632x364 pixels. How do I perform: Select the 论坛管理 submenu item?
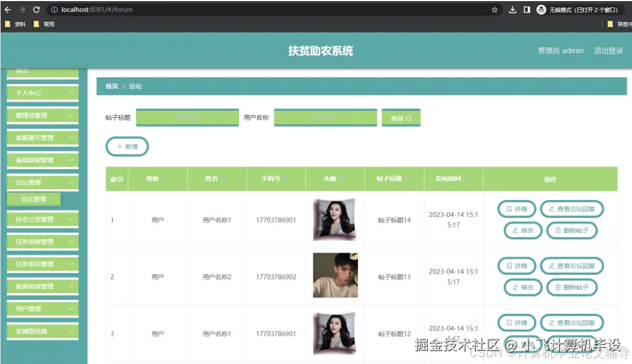click(34, 199)
